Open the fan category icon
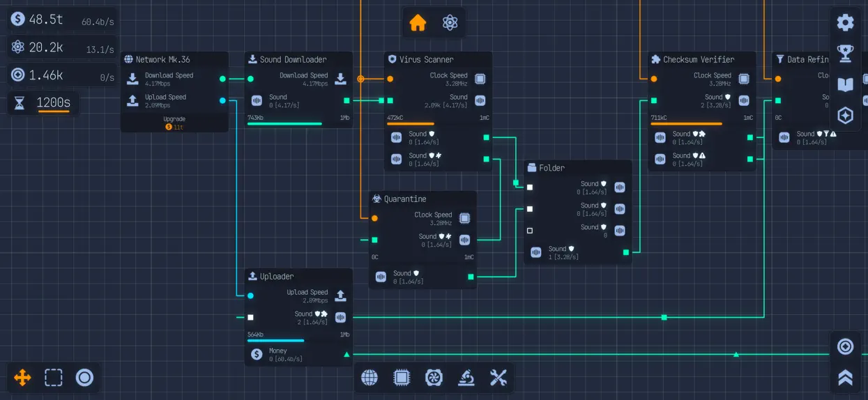Screen dimensions: 868x400 434,378
